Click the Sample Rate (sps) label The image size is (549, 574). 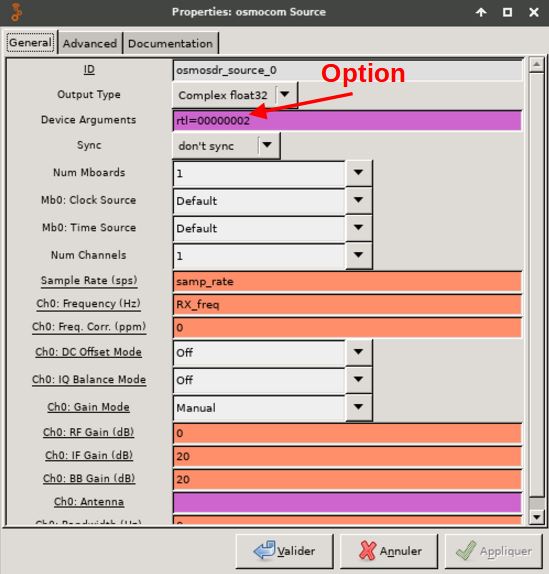pos(89,281)
